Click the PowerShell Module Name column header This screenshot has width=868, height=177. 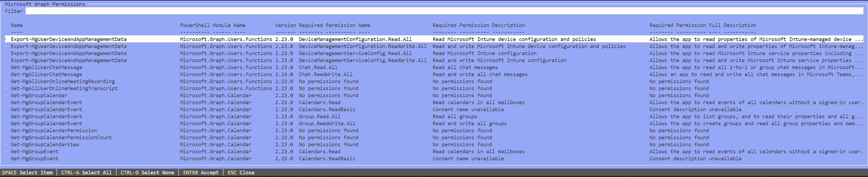[213, 25]
